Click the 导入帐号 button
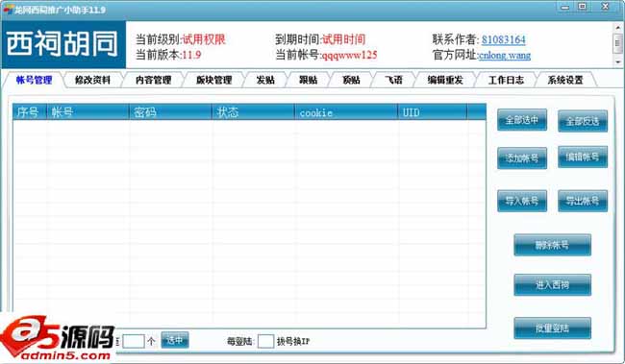 (x=522, y=201)
